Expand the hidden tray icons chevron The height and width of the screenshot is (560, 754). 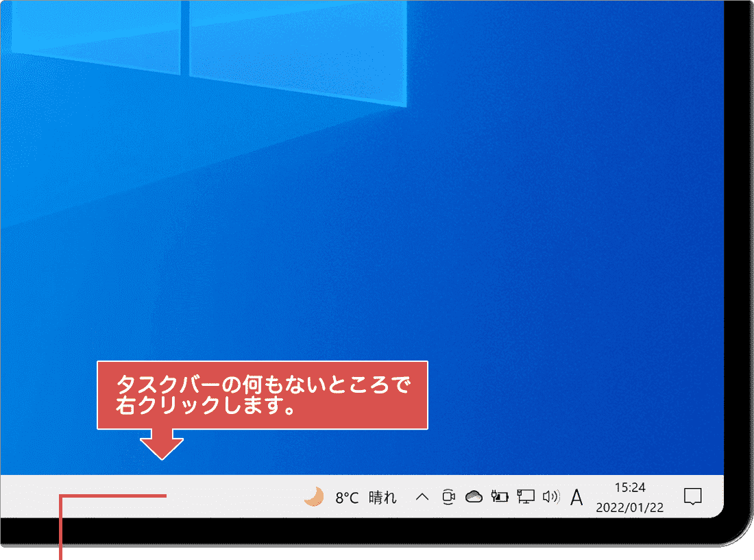(x=422, y=496)
